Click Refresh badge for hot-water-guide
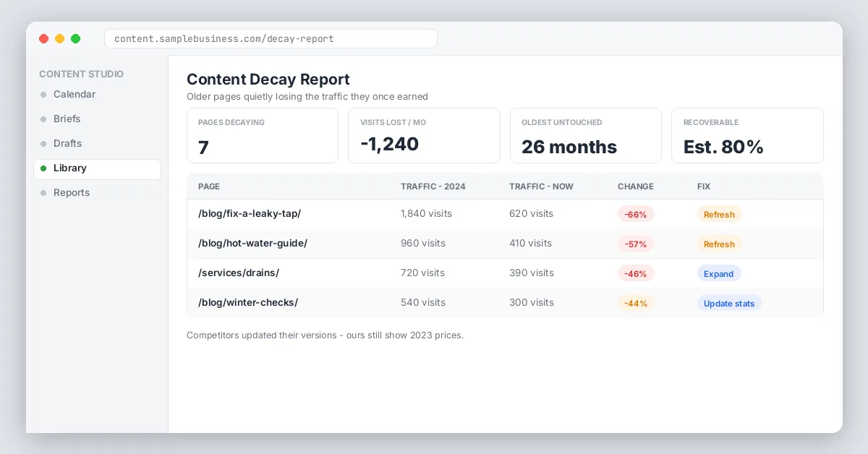Image resolution: width=868 pixels, height=454 pixels. click(x=719, y=244)
